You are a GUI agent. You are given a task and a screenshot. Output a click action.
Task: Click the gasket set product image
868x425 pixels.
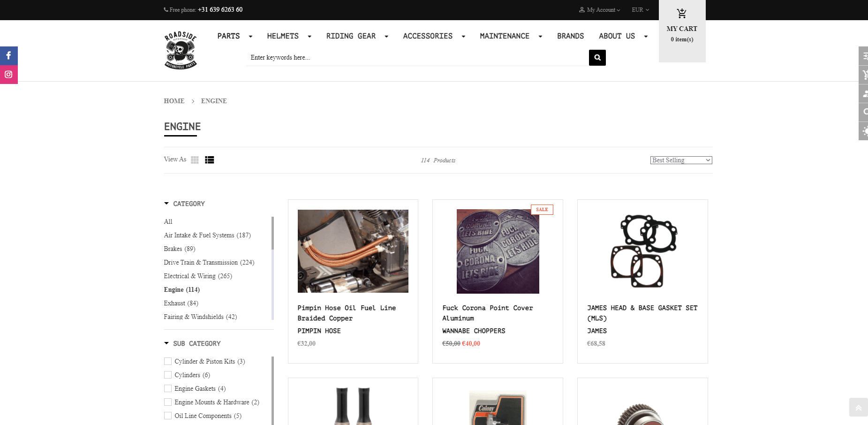coord(643,251)
